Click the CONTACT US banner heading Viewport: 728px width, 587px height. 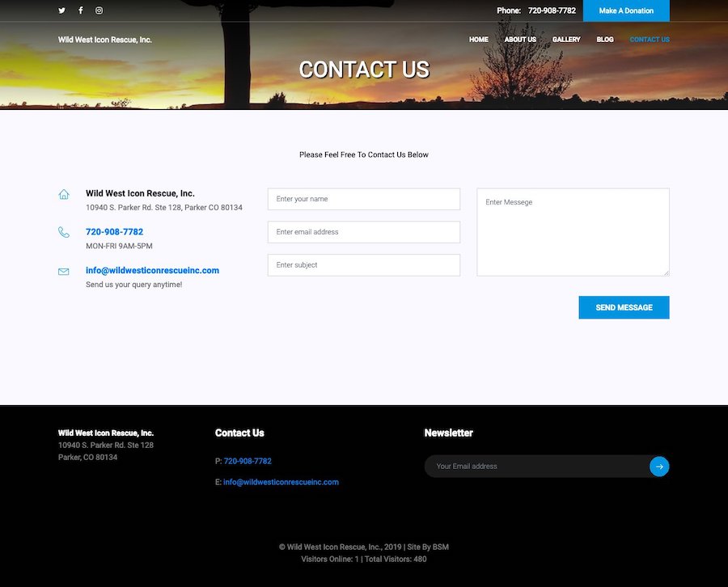(364, 70)
